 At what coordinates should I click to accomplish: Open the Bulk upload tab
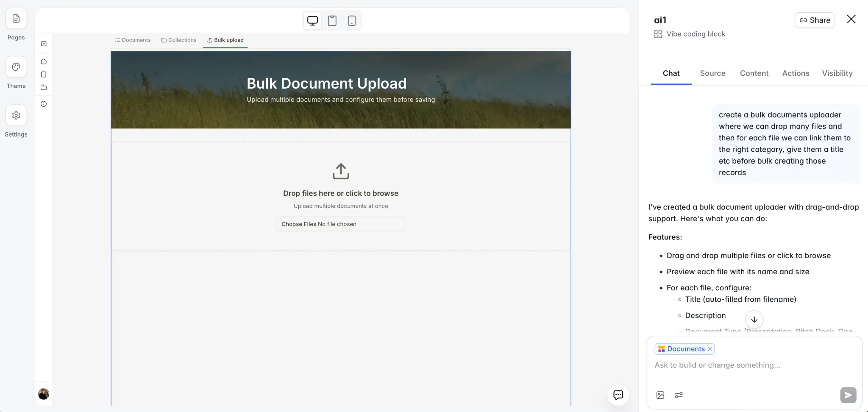(x=225, y=40)
